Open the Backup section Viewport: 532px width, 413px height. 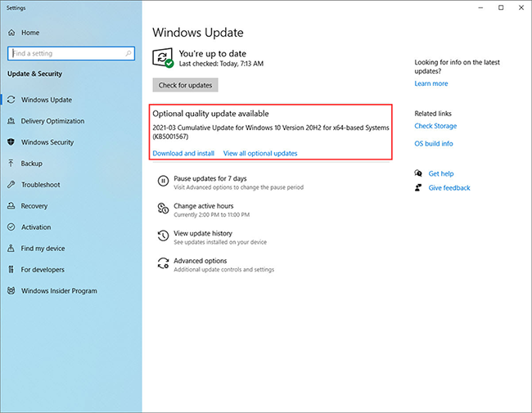coord(32,164)
